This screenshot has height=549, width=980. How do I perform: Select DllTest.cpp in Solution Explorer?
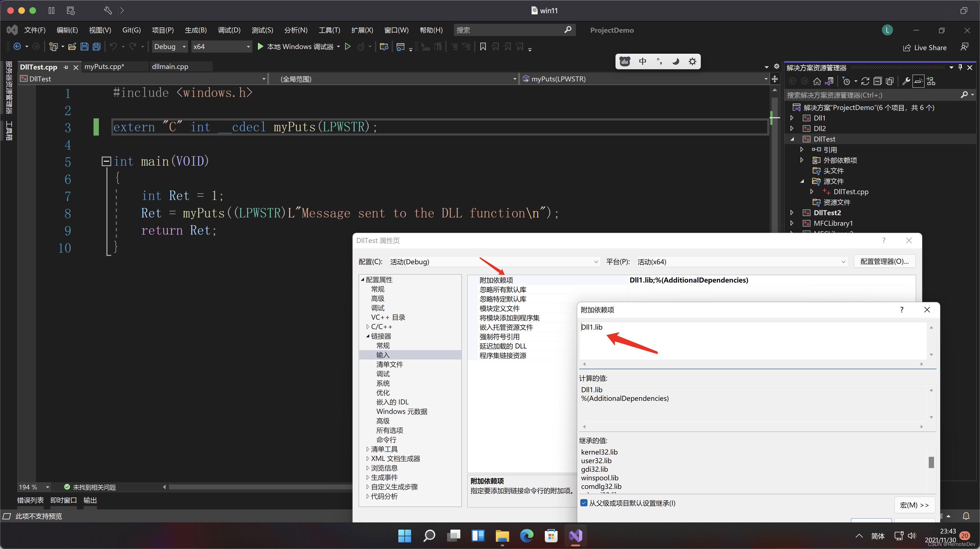coord(851,192)
